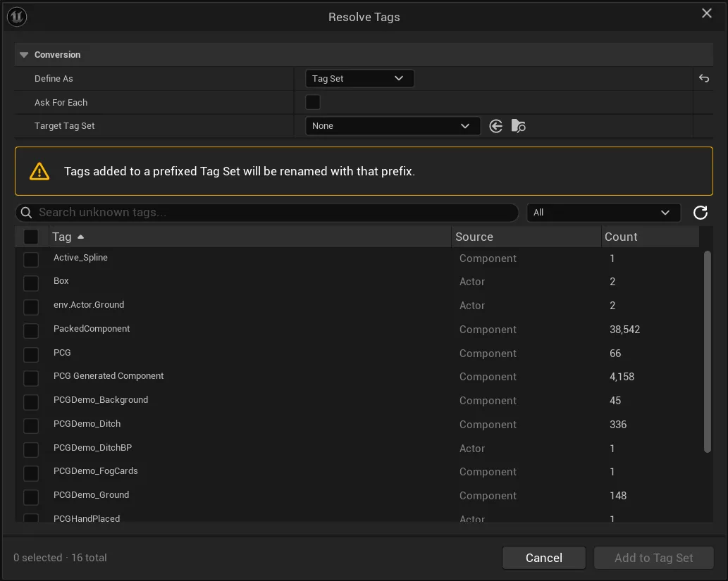Click the search magnifier icon
728x581 pixels.
[x=27, y=213]
